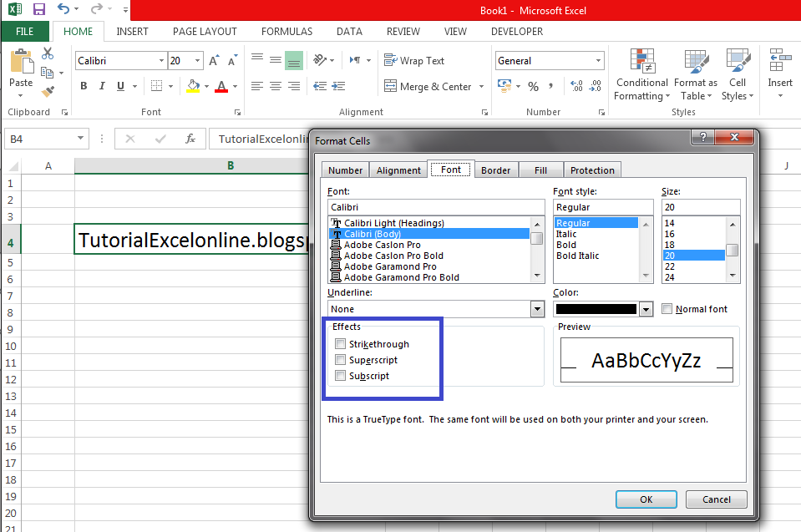This screenshot has height=532, width=801.
Task: Select column B header
Action: 231,165
